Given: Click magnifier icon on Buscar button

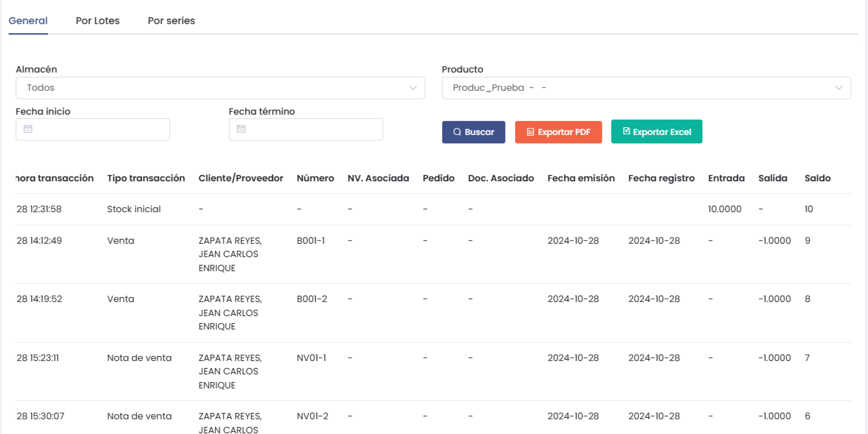Looking at the screenshot, I should click(x=457, y=132).
